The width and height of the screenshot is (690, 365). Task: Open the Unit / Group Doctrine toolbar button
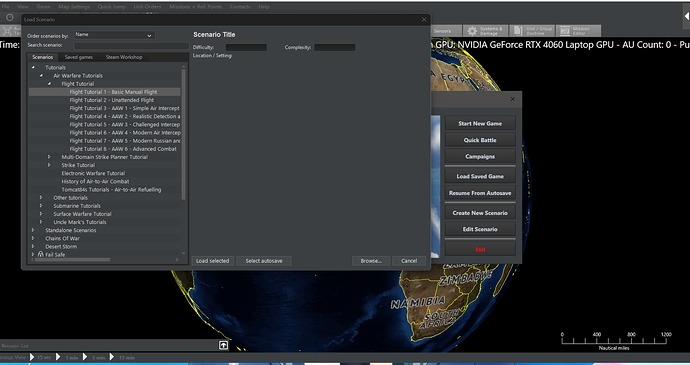point(532,30)
